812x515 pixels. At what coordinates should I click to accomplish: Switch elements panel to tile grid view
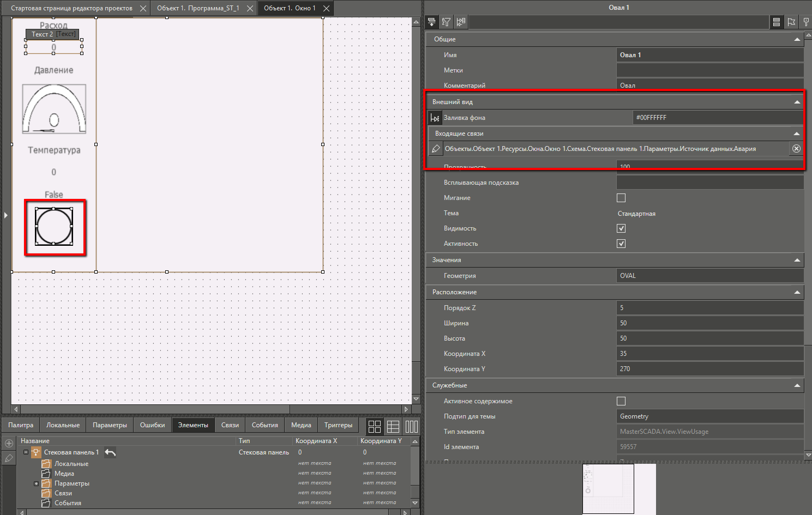[375, 426]
